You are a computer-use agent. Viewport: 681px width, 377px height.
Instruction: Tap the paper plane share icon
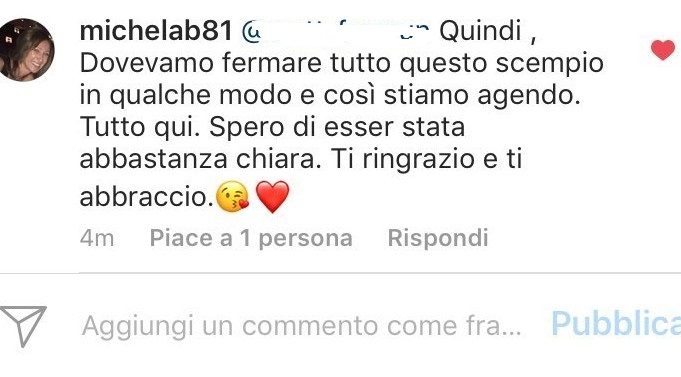pyautogui.click(x=23, y=326)
